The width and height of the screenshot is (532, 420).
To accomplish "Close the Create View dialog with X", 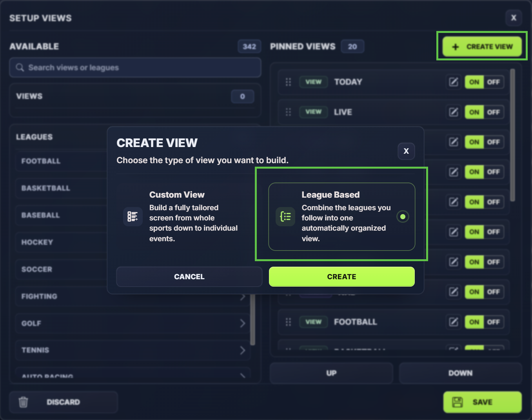I will click(x=406, y=151).
